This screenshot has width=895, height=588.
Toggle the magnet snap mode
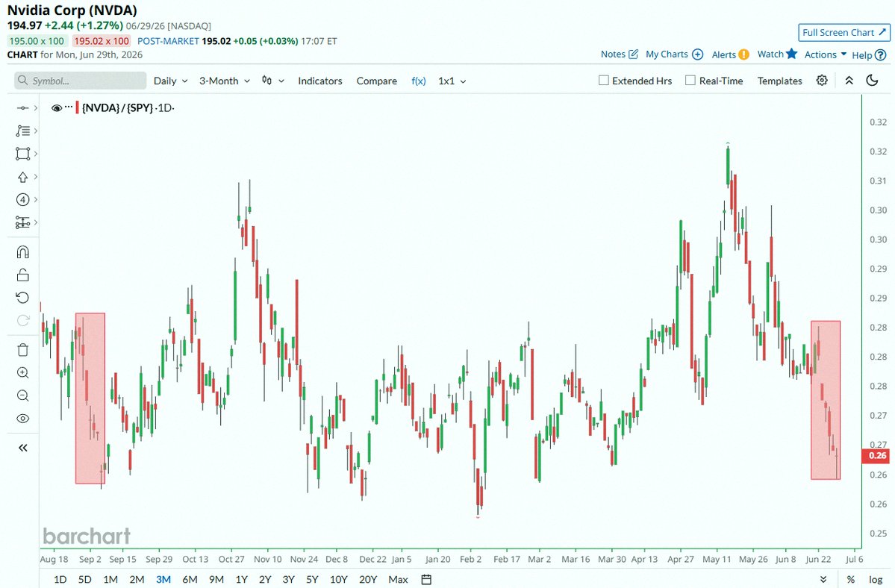tap(23, 252)
